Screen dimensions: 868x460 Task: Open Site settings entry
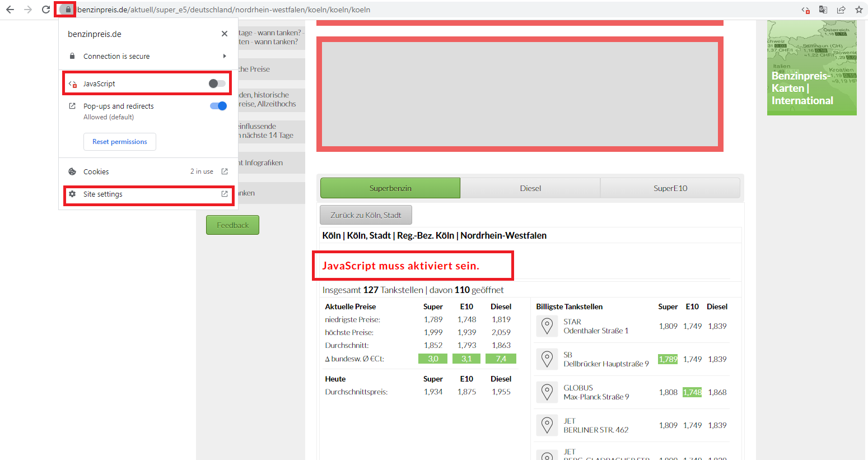tap(148, 194)
